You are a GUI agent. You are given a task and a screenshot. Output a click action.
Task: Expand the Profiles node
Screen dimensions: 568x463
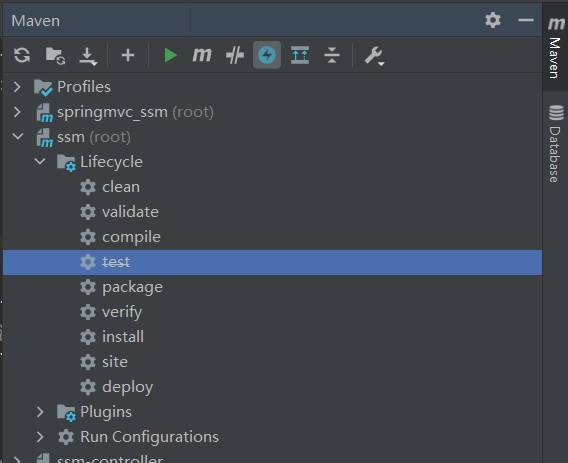(x=17, y=87)
